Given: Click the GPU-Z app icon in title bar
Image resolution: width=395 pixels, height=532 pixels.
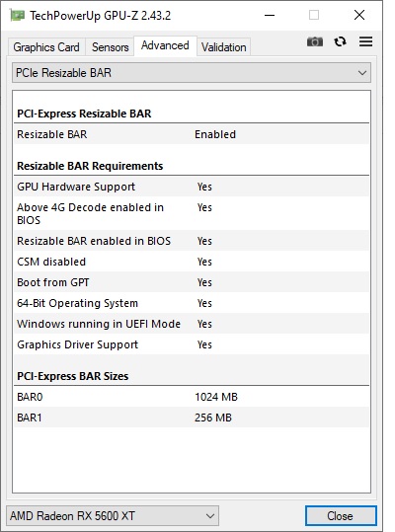Looking at the screenshot, I should pos(17,15).
